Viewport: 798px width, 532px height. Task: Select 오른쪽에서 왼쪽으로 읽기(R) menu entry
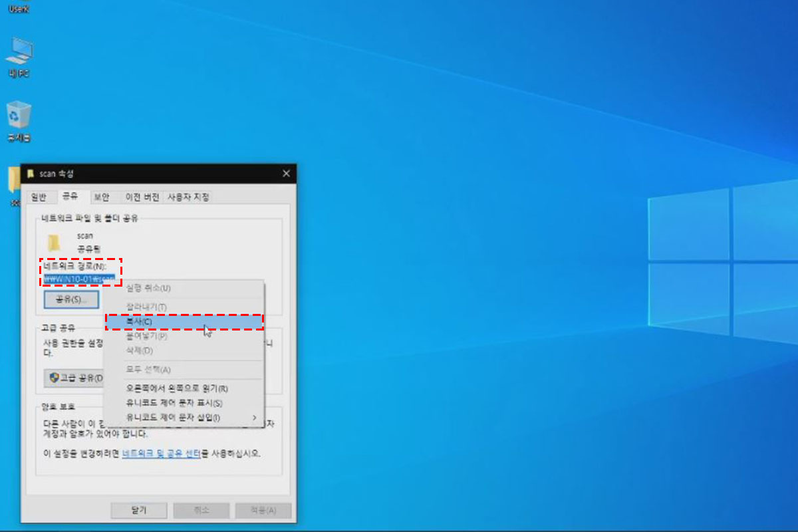185,388
